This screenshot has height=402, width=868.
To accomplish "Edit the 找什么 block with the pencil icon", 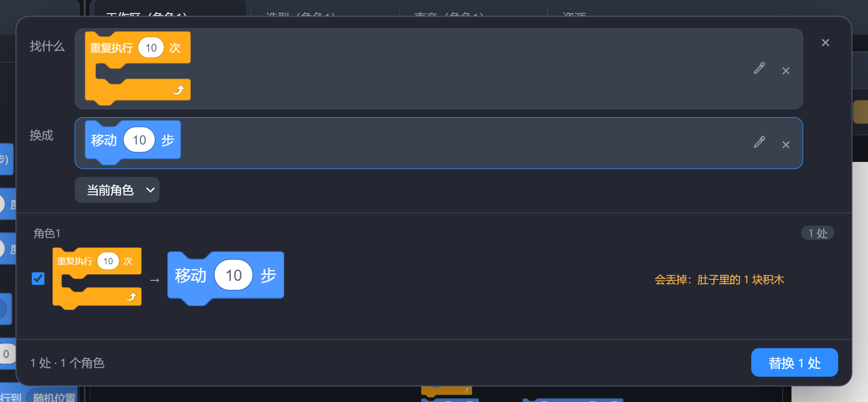I will 759,68.
